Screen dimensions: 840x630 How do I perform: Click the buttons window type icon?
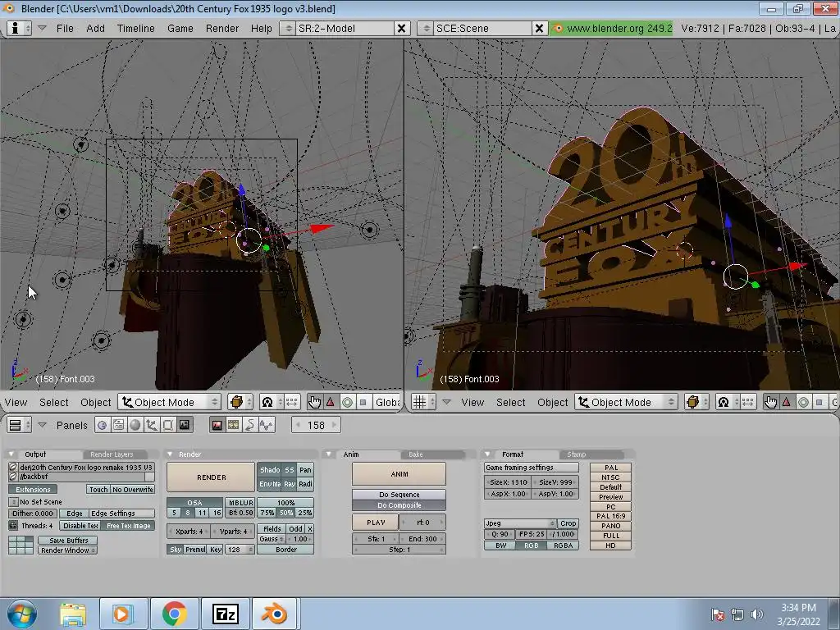(x=20, y=425)
